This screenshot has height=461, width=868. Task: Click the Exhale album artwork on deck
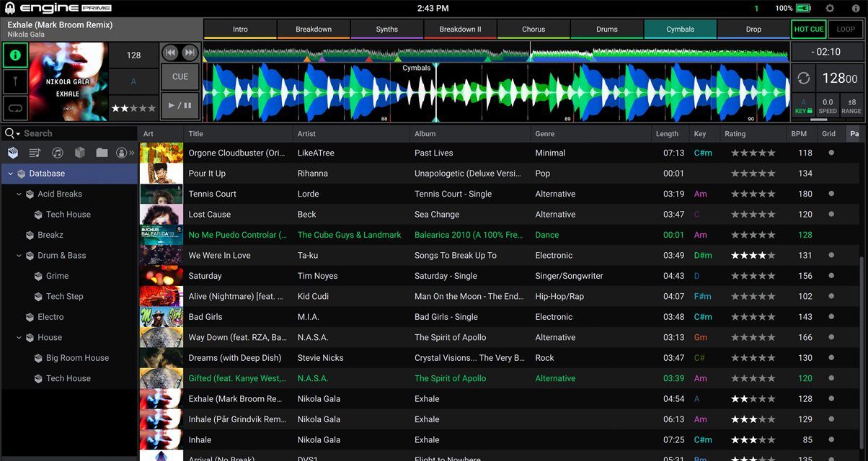point(69,81)
